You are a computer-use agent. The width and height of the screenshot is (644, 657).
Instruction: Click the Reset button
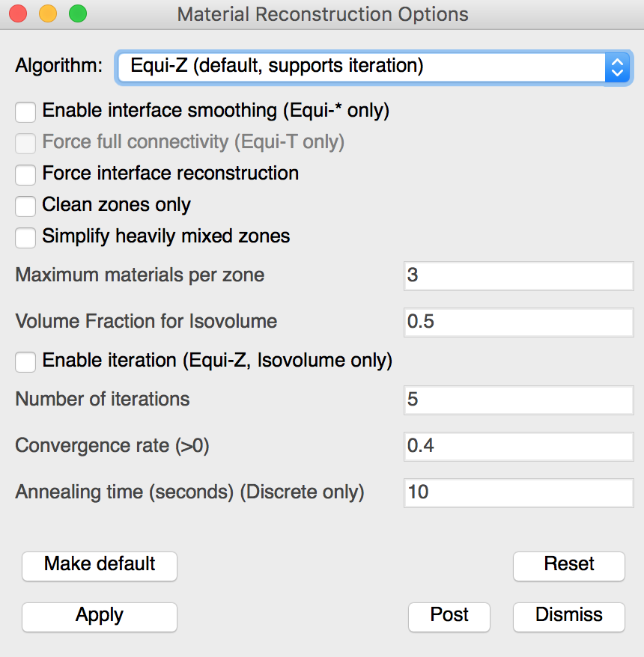pos(569,566)
